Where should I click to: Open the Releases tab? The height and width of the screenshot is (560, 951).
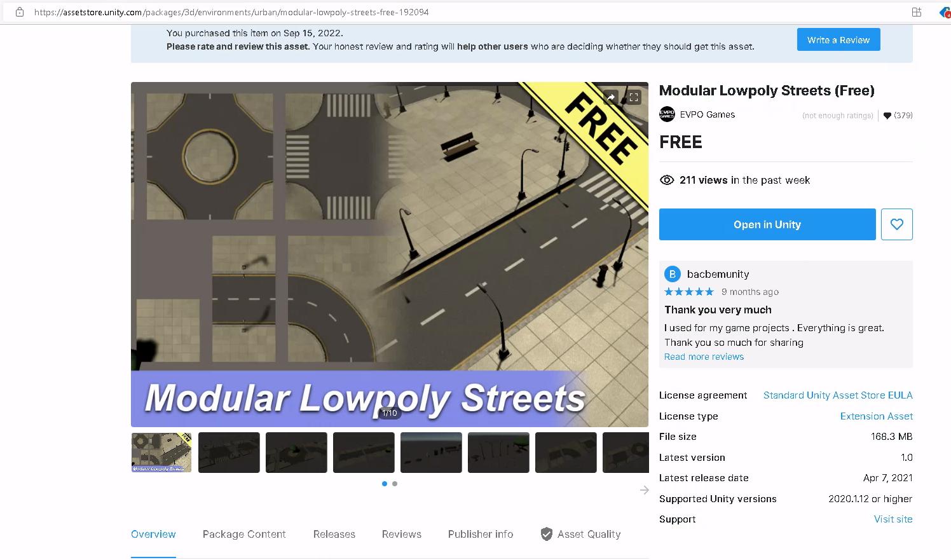pos(334,534)
